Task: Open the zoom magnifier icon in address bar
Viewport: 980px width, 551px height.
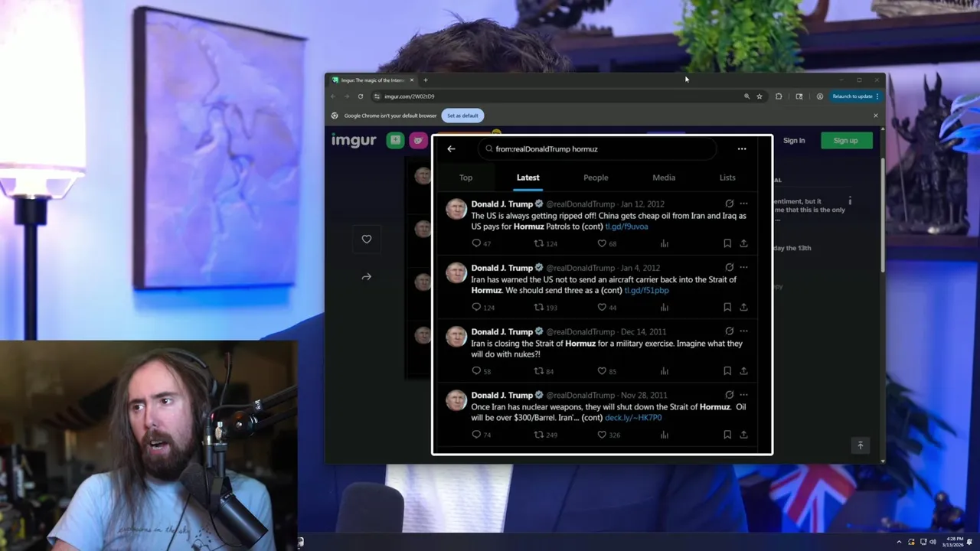Action: click(746, 96)
